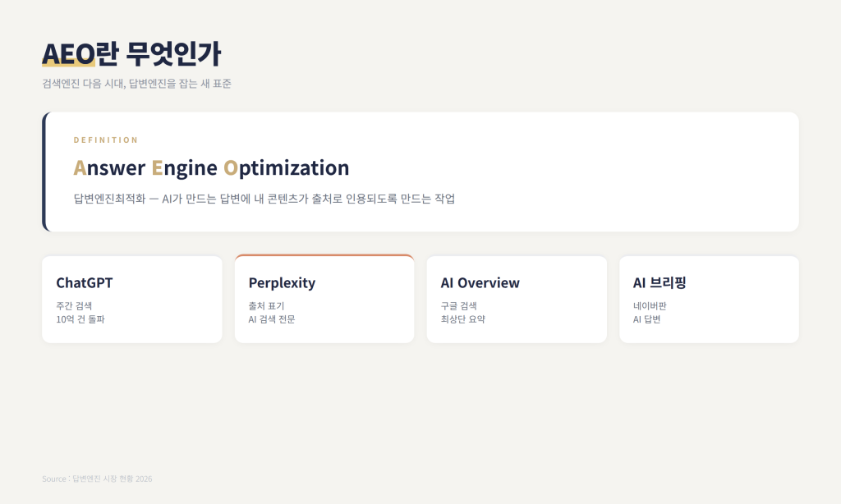Image resolution: width=841 pixels, height=504 pixels.
Task: Click the subtitle "검색엔진 다음 시대, 답변엔진을 잡는 새 표준"
Action: coord(137,84)
